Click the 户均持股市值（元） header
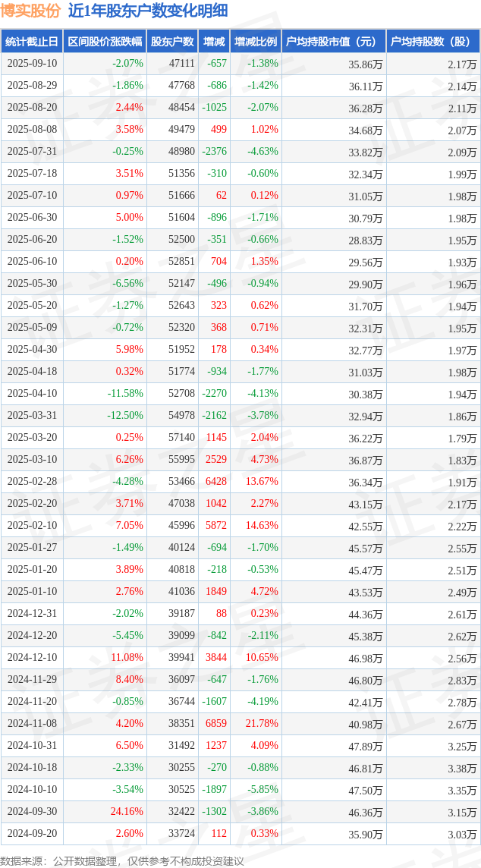 pos(333,42)
